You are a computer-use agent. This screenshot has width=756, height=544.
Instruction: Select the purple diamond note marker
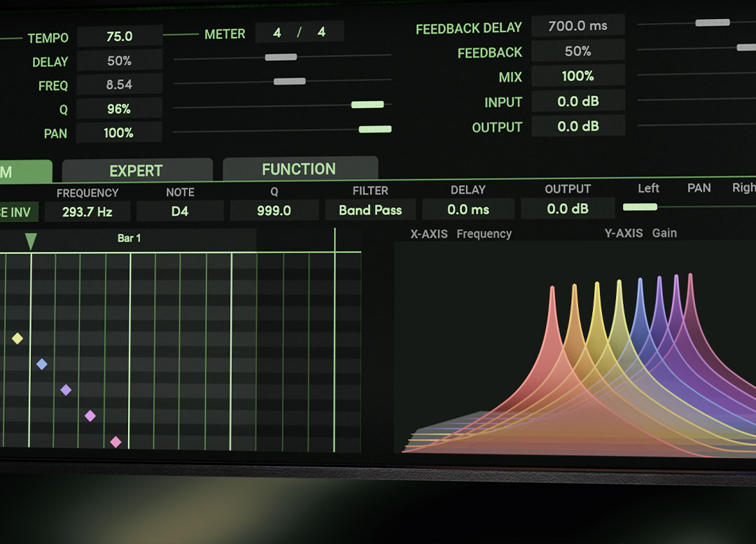pyautogui.click(x=66, y=390)
